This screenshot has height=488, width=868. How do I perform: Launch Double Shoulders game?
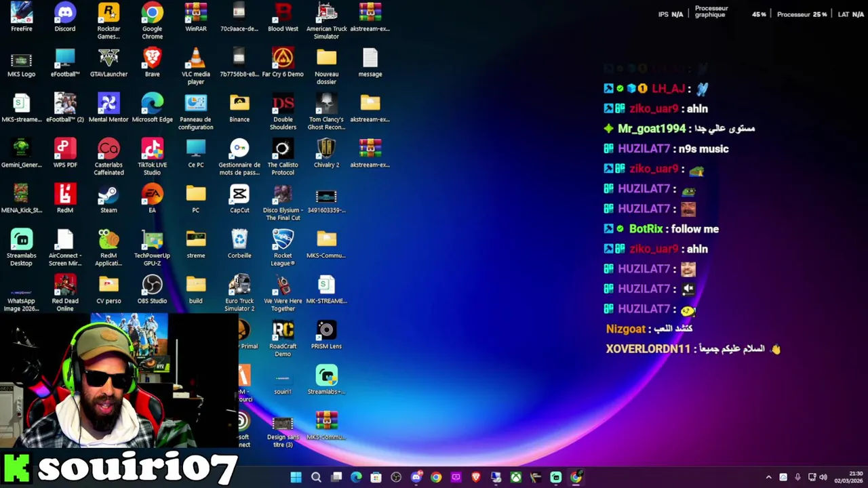point(283,112)
